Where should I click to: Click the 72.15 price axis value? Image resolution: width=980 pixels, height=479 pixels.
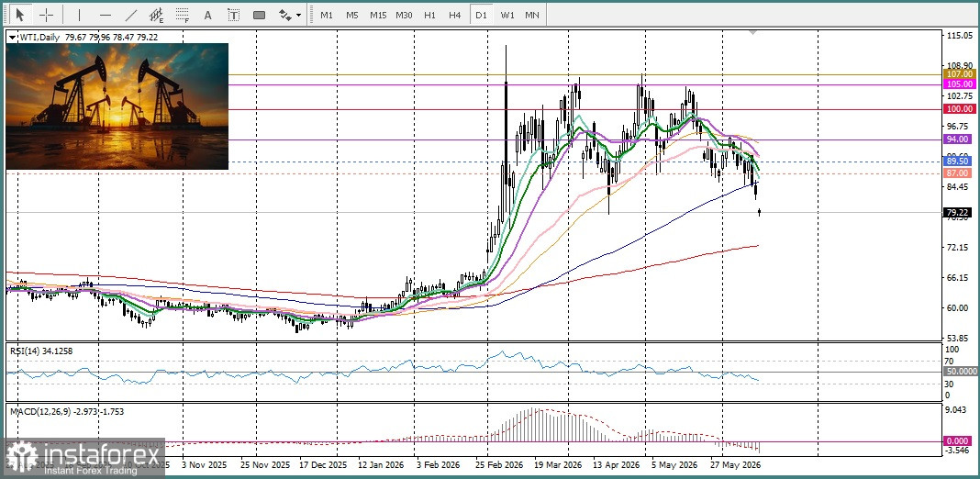957,248
